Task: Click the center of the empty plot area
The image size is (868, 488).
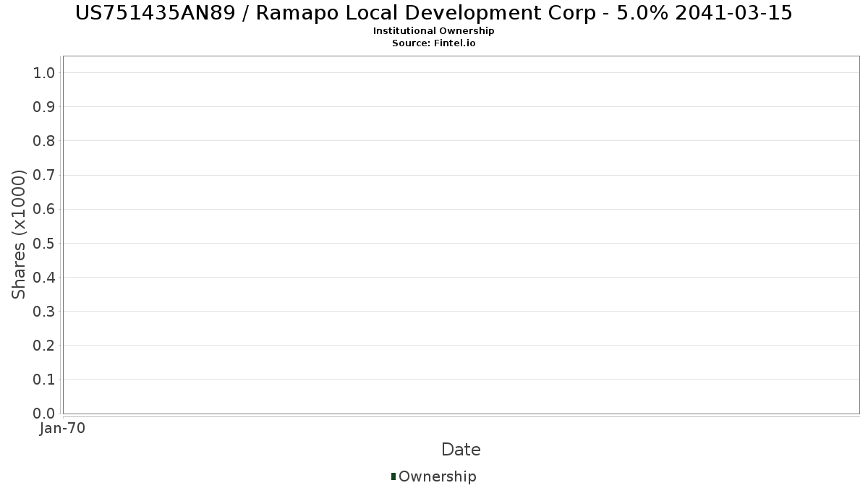Action: pyautogui.click(x=461, y=235)
